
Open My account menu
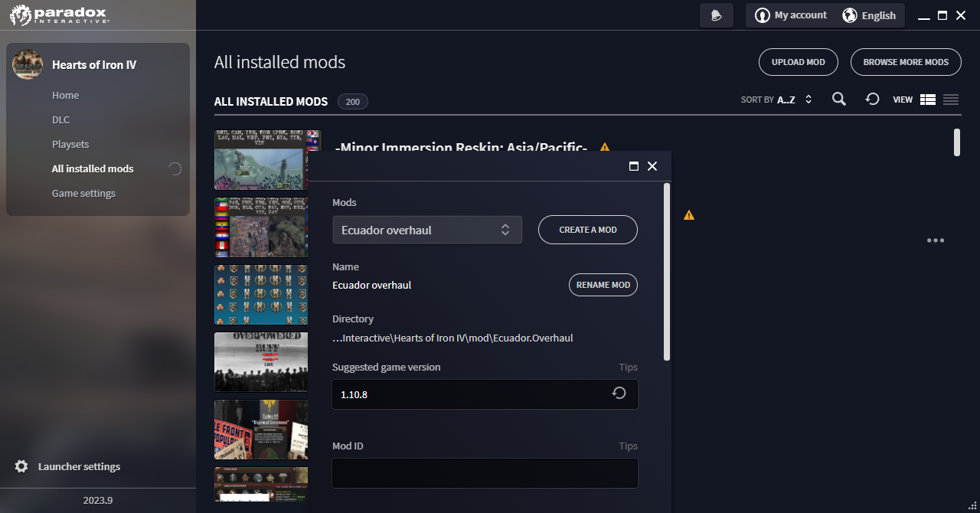(791, 15)
